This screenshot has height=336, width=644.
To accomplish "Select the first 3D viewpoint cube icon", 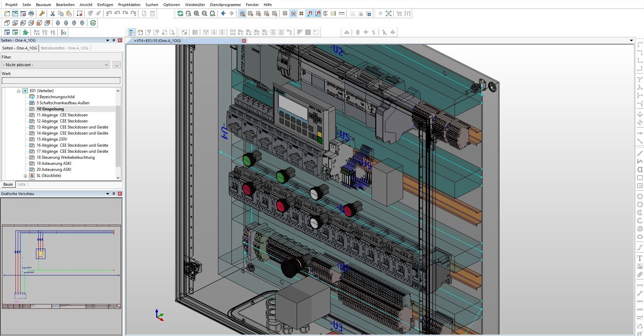I will click(7, 23).
